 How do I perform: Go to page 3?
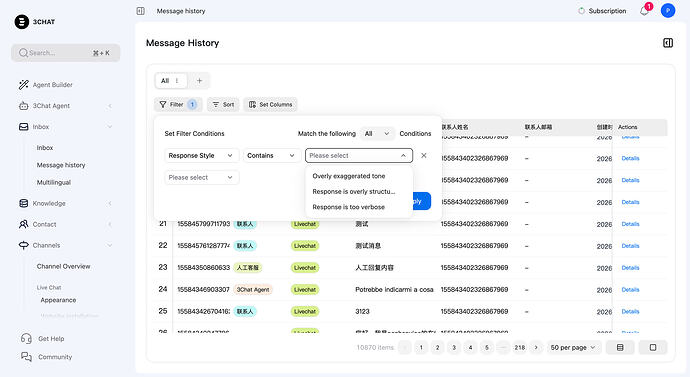(454, 348)
